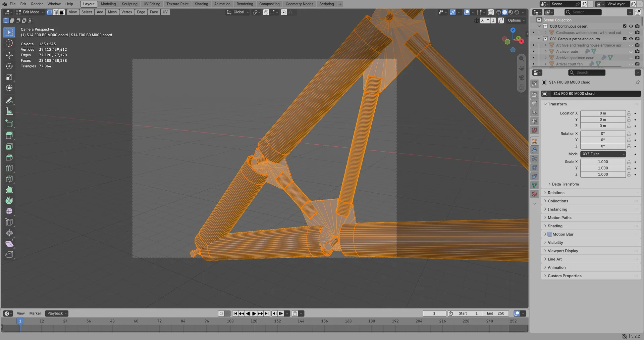The width and height of the screenshot is (644, 340).
Task: Open the Edit Mode dropdown
Action: pos(30,12)
